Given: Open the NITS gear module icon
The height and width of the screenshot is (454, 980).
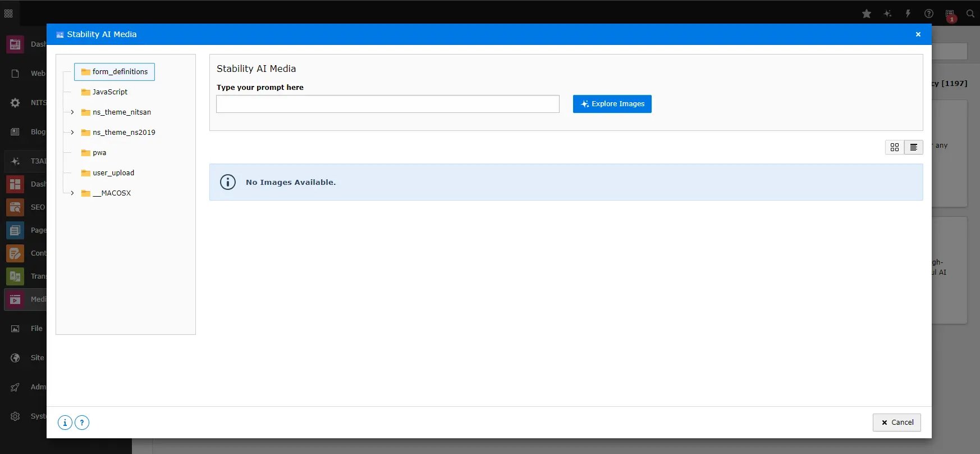Looking at the screenshot, I should click(x=15, y=103).
